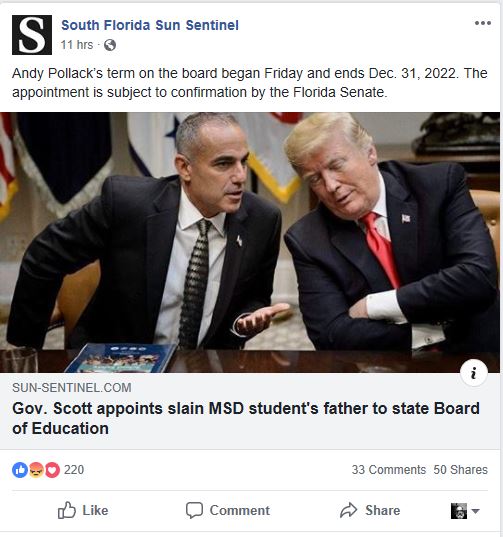
Task: Click the Share button label
Action: tap(382, 510)
